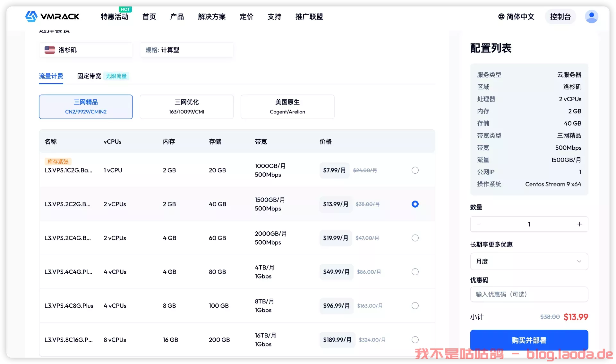Open the user avatar profile icon
The image size is (616, 364).
pyautogui.click(x=591, y=17)
